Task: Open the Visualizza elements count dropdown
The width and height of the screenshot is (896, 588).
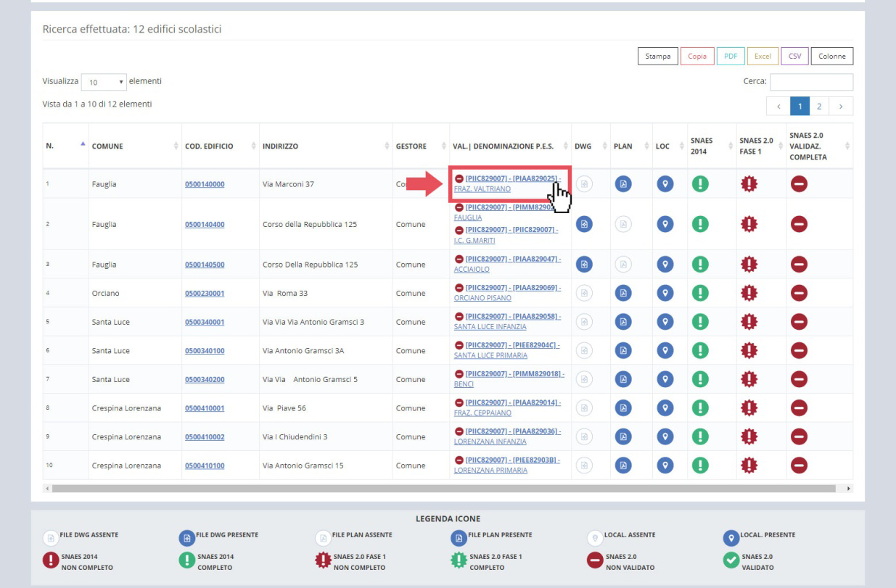Action: (x=102, y=83)
